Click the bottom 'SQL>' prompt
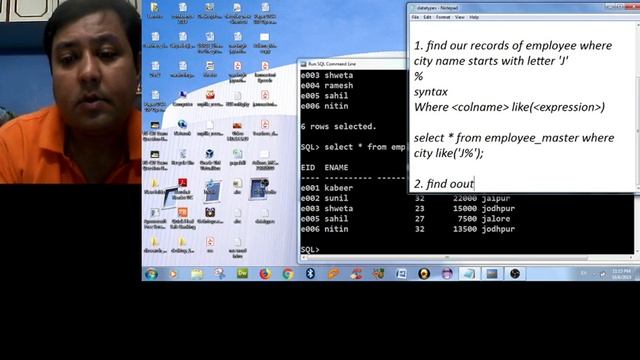This screenshot has height=360, width=640. [x=310, y=249]
